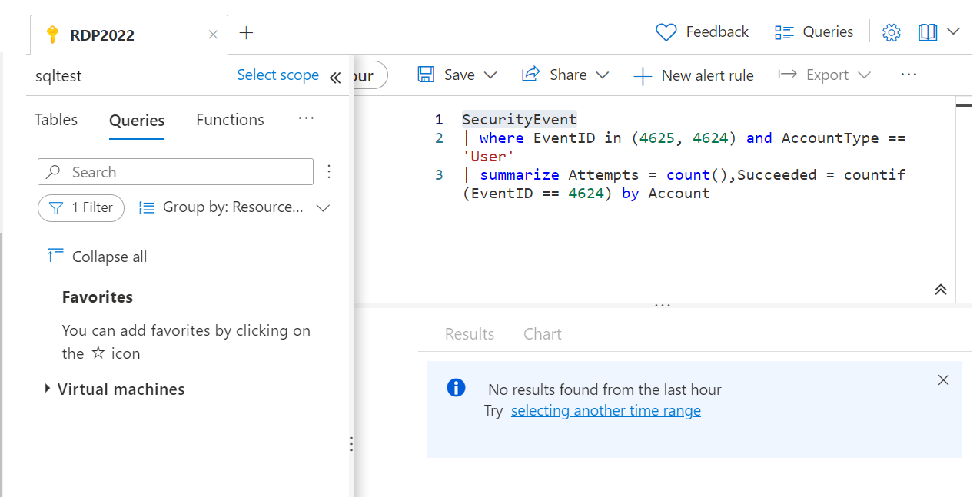This screenshot has height=497, width=980.
Task: Switch to the Results tab
Action: point(470,334)
